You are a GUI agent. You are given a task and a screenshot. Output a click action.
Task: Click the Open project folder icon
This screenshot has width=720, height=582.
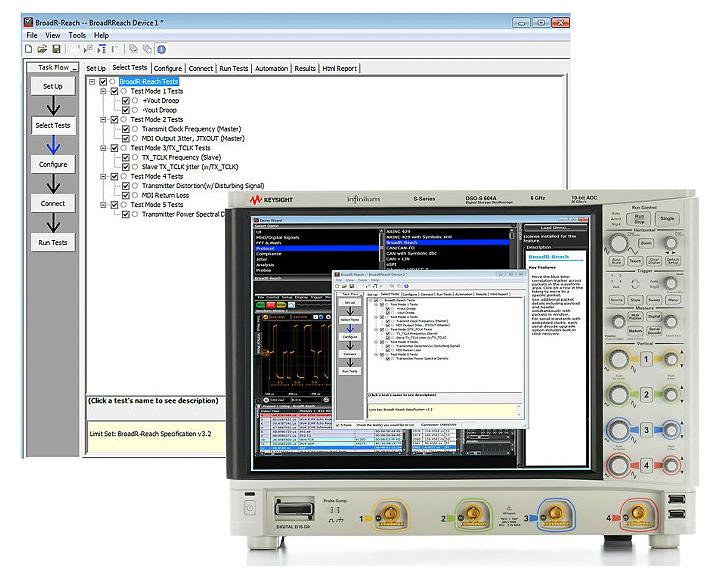tap(42, 49)
